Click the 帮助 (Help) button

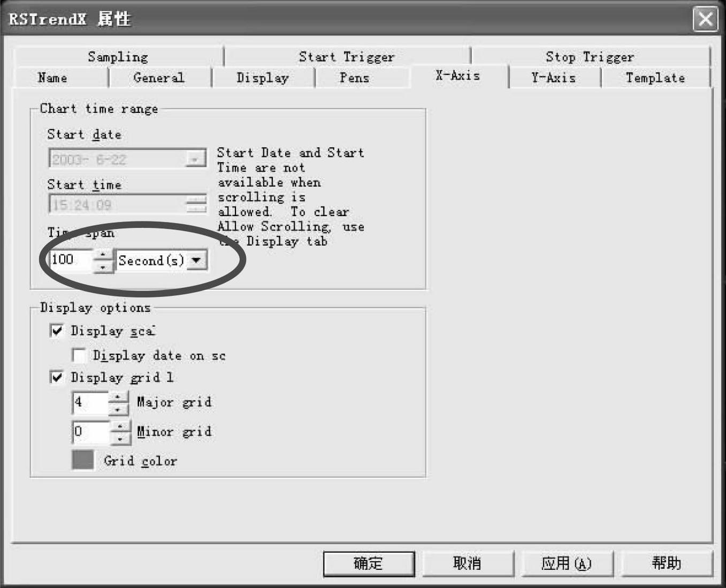click(x=666, y=563)
